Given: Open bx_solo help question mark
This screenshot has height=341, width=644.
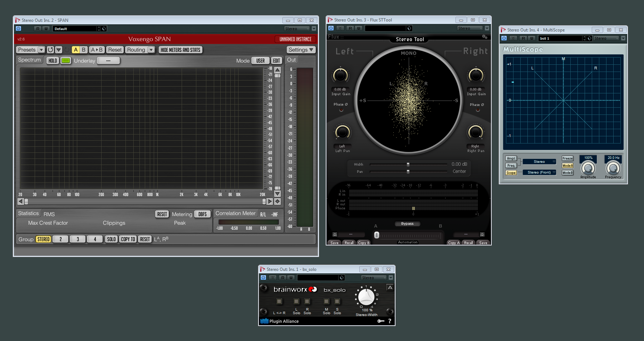Looking at the screenshot, I should [390, 321].
